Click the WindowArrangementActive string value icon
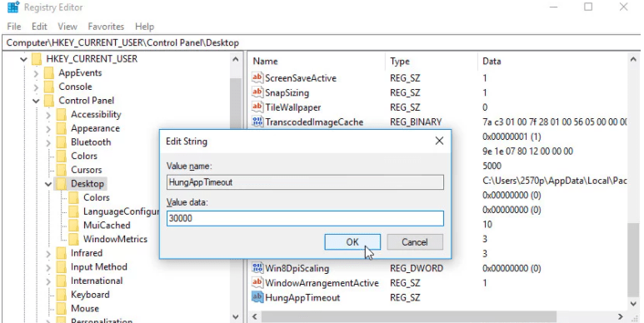Screen dimensions: 644x323 [257, 283]
